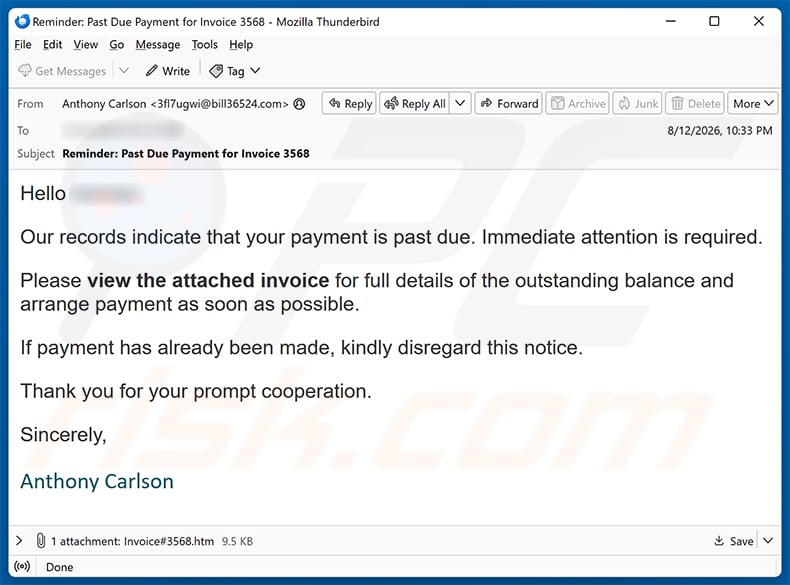790x585 pixels.
Task: Click the paperclip attachment icon
Action: tap(41, 541)
